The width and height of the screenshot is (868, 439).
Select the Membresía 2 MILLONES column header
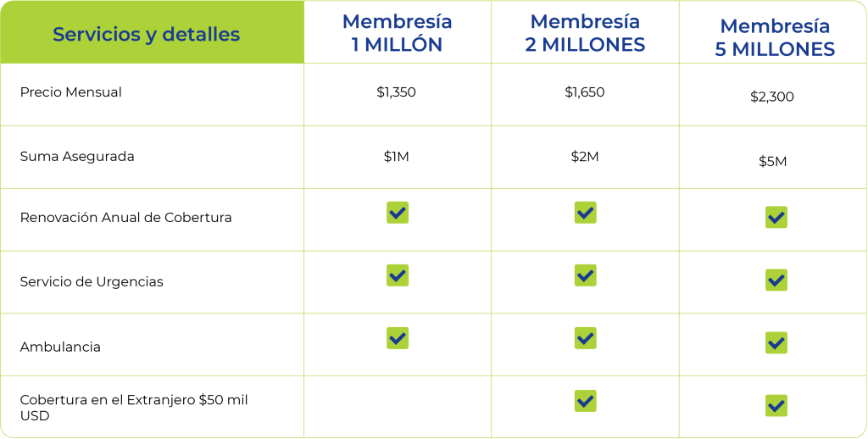585,33
